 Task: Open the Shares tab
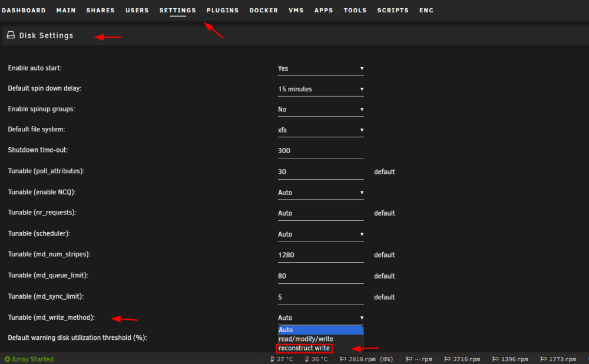(101, 10)
